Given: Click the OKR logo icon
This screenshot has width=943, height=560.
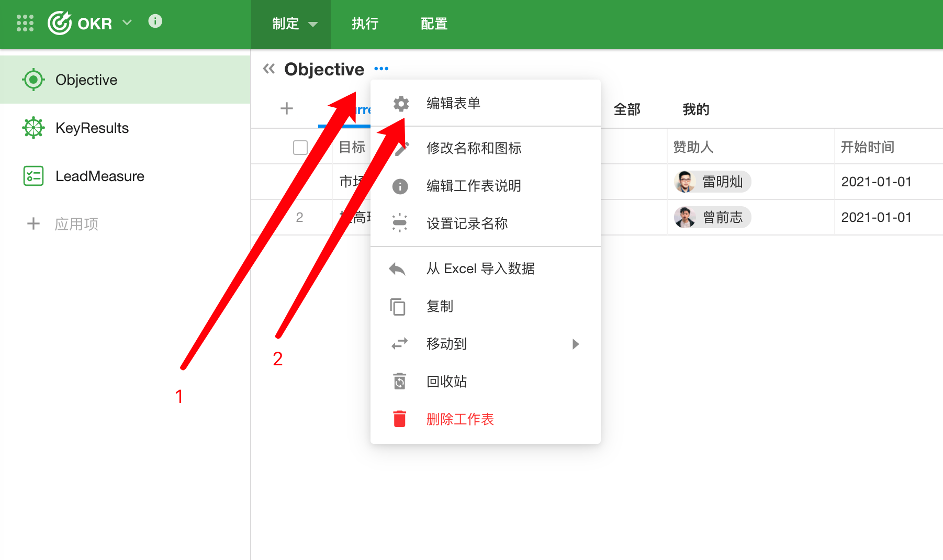Looking at the screenshot, I should tap(60, 23).
